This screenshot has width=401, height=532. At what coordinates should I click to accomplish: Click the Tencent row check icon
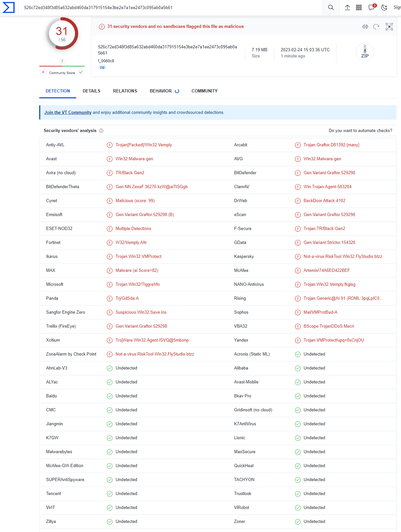coord(110,494)
